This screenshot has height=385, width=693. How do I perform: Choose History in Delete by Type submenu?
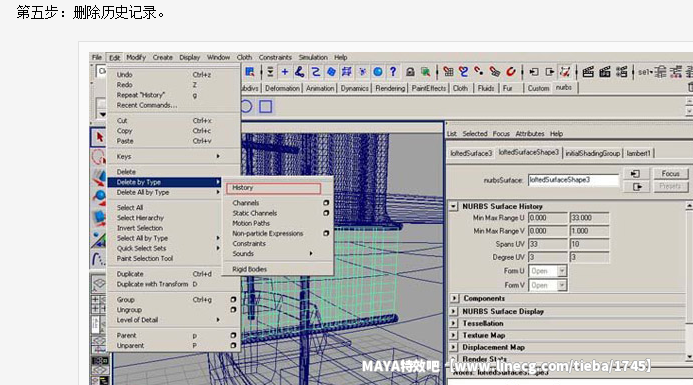pos(273,188)
